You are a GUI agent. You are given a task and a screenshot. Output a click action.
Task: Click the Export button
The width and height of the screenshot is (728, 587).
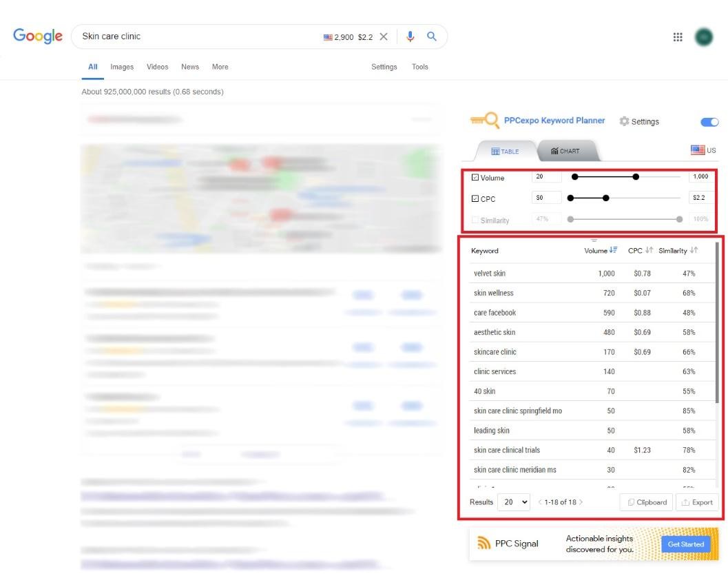pos(697,502)
